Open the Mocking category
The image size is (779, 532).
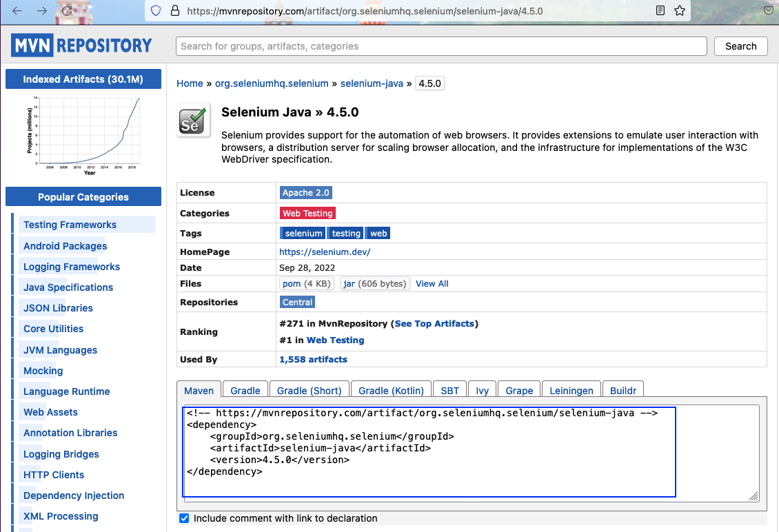click(43, 371)
